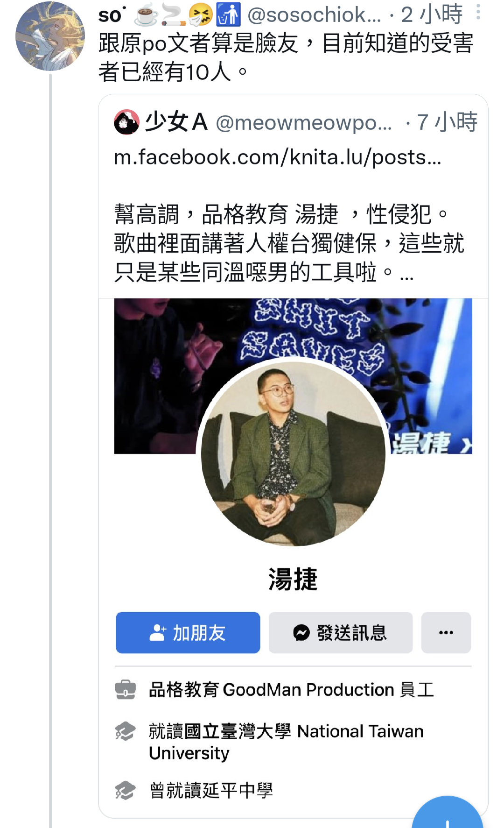Tap the so user profile avatar

click(50, 36)
